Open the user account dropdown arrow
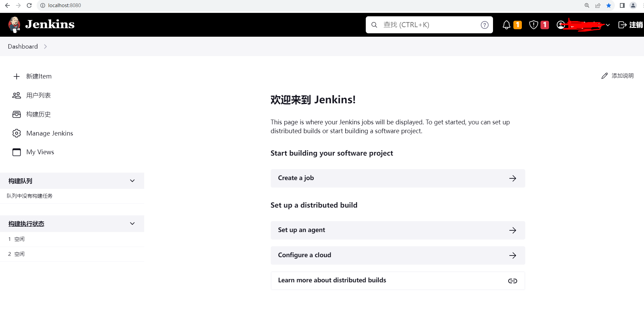644x318 pixels. pos(608,25)
